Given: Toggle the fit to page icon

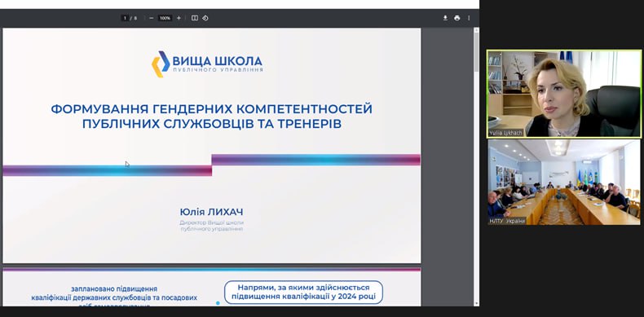Looking at the screenshot, I should click(x=195, y=18).
